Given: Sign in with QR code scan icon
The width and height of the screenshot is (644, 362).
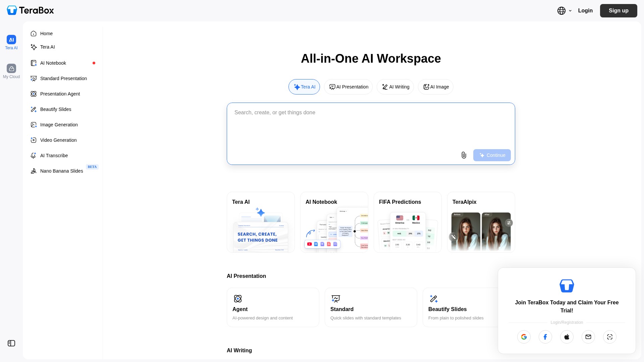Looking at the screenshot, I should point(610,337).
